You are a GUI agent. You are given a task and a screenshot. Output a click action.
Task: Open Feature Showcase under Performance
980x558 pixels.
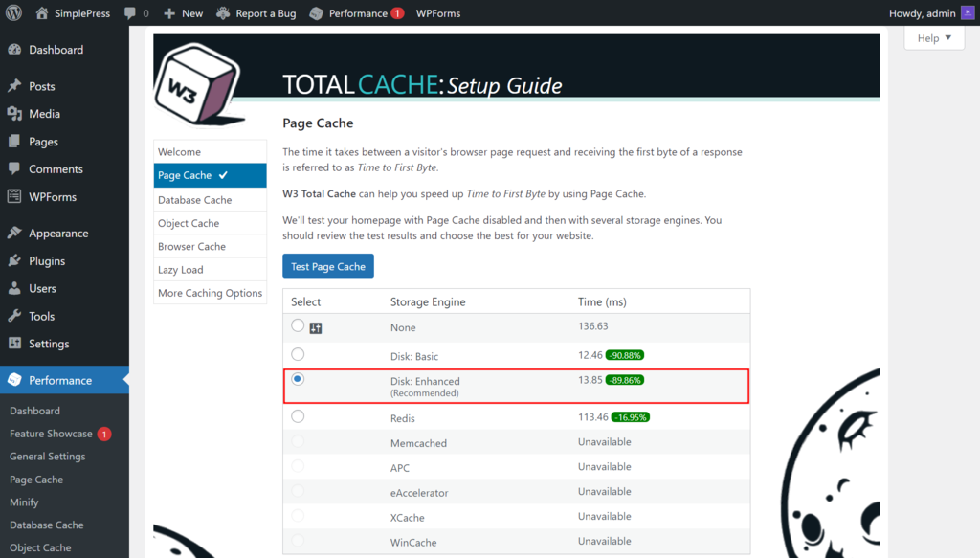click(54, 433)
